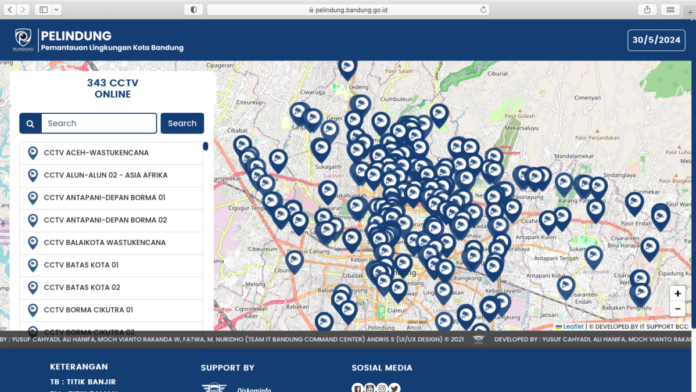The image size is (696, 392).
Task: Click pin icon of CCTV BORMA CIKUTRA 01
Action: 32,310
